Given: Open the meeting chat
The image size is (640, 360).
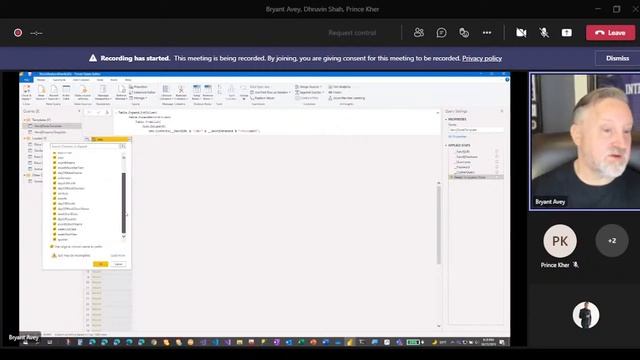Looking at the screenshot, I should click(441, 33).
